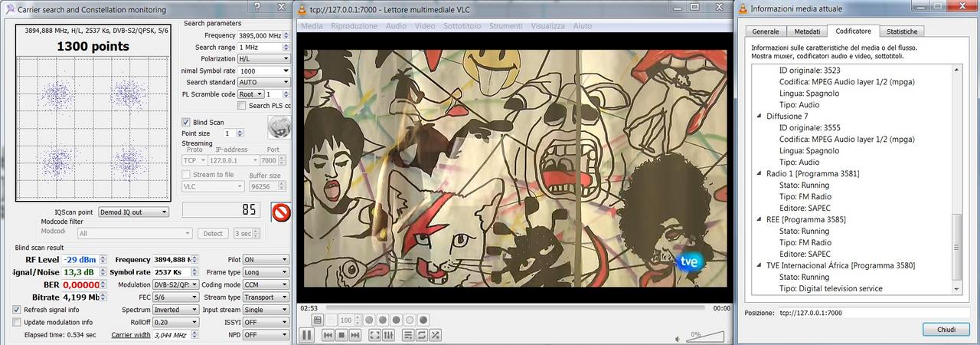Uncheck Refresh signal info
980x345 pixels.
pos(17,310)
